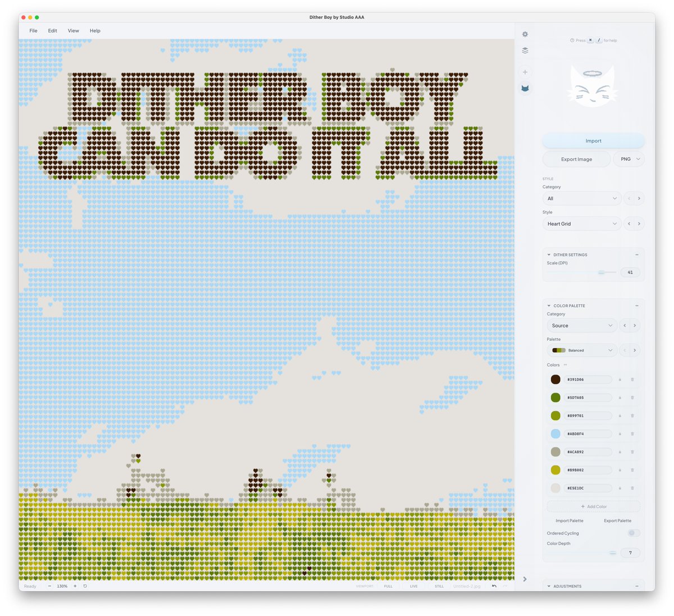Adjust the Scale (DPI) slider
The image size is (674, 616).
[x=582, y=272]
